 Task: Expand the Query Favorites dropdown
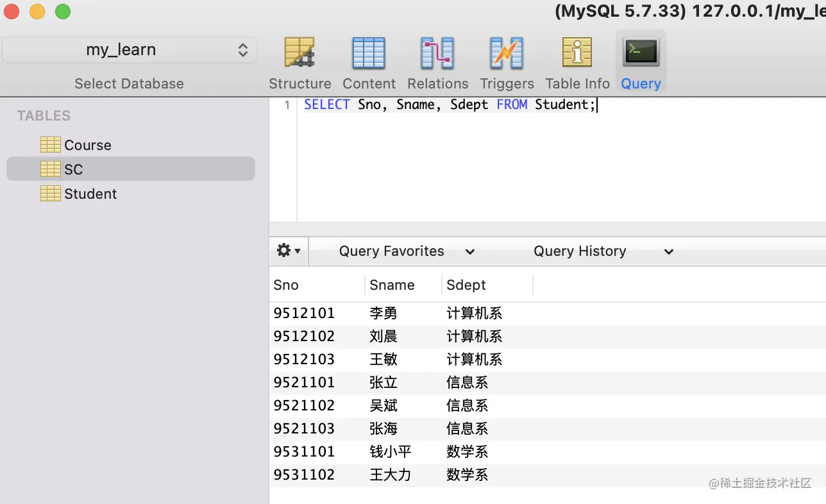pyautogui.click(x=407, y=251)
